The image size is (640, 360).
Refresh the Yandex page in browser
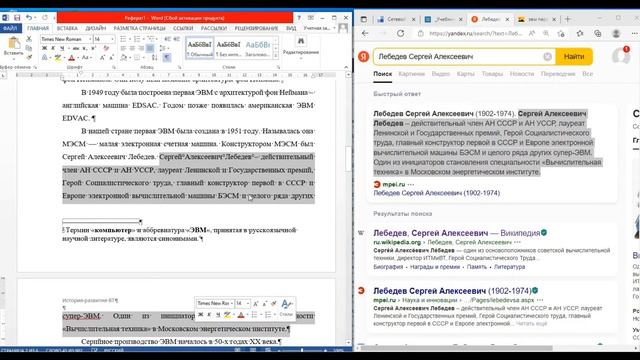[x=400, y=33]
